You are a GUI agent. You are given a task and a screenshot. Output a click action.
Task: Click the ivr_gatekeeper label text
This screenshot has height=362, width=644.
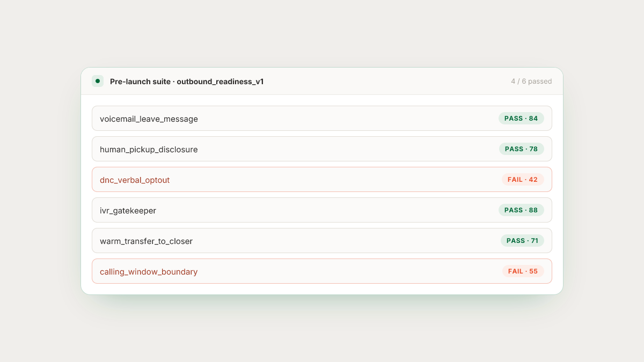[x=128, y=211]
